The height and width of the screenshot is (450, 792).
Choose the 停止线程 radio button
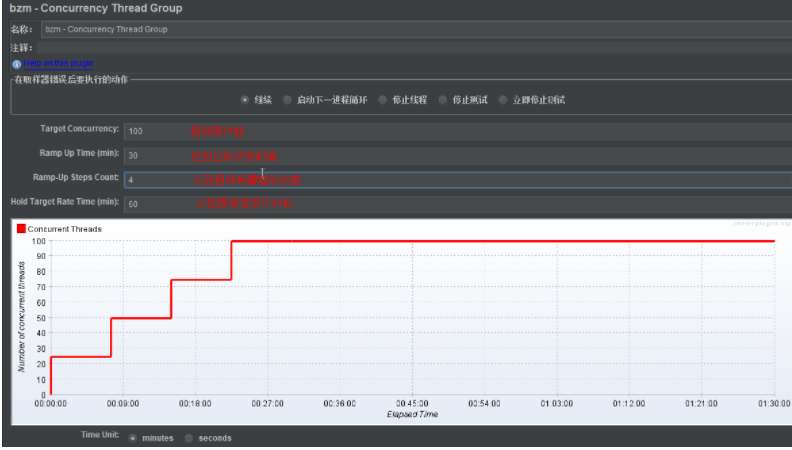coord(383,100)
